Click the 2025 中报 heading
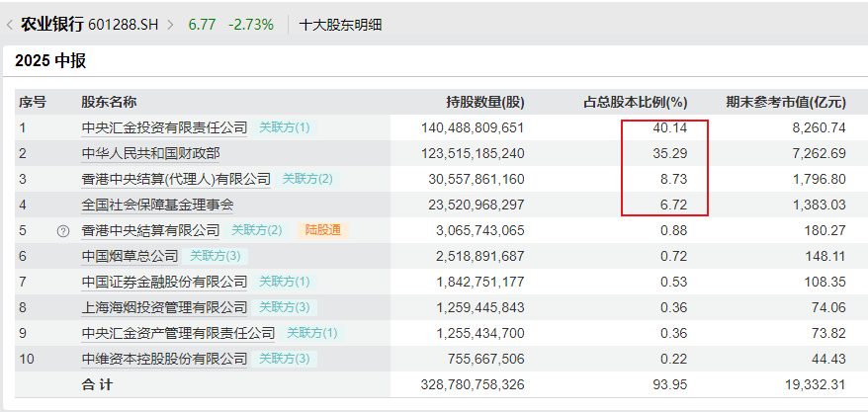 (50, 61)
